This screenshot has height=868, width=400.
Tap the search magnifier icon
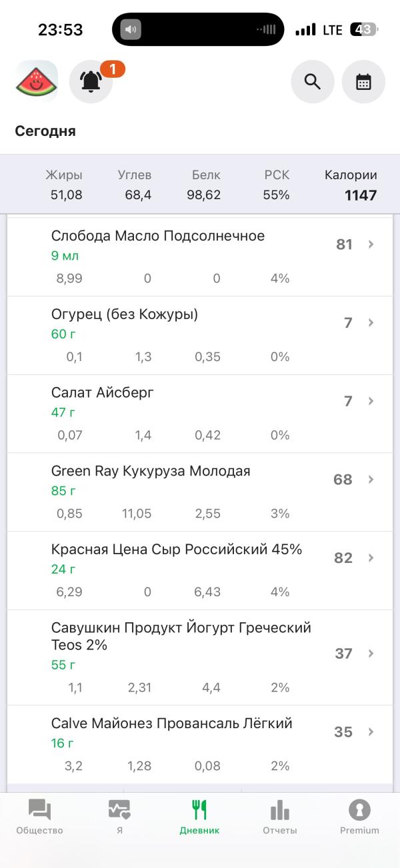pyautogui.click(x=312, y=82)
